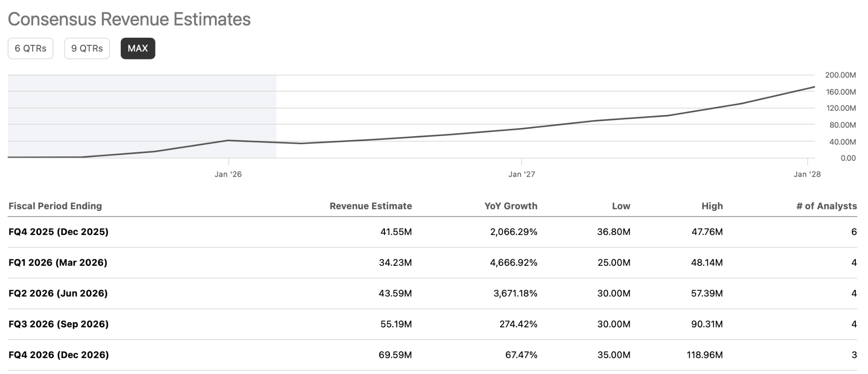The height and width of the screenshot is (374, 868).
Task: Select the FQ2 2026 (Jun 2026) row label
Action: tap(58, 293)
